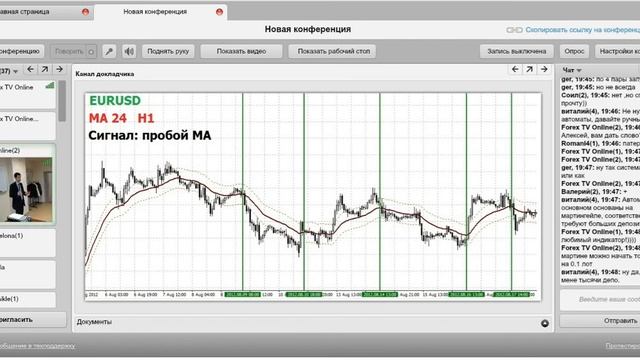
Task: Pop out Канал докладчика with diagonal arrow
Action: point(529,70)
